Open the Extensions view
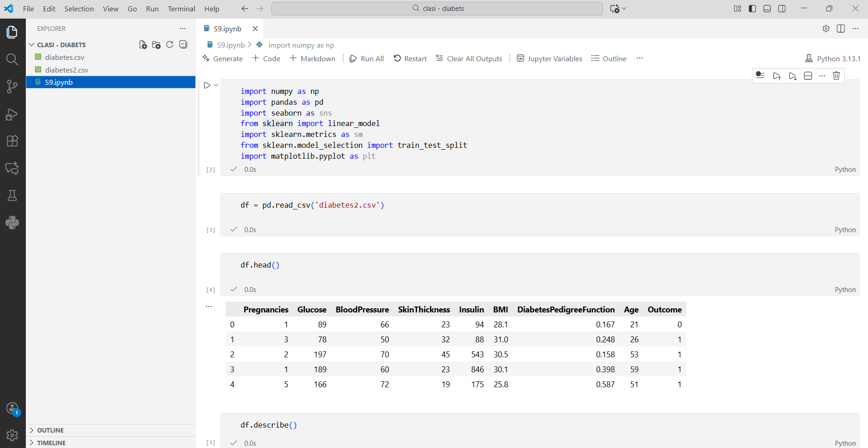Screen dimensions: 868x448 point(12,141)
